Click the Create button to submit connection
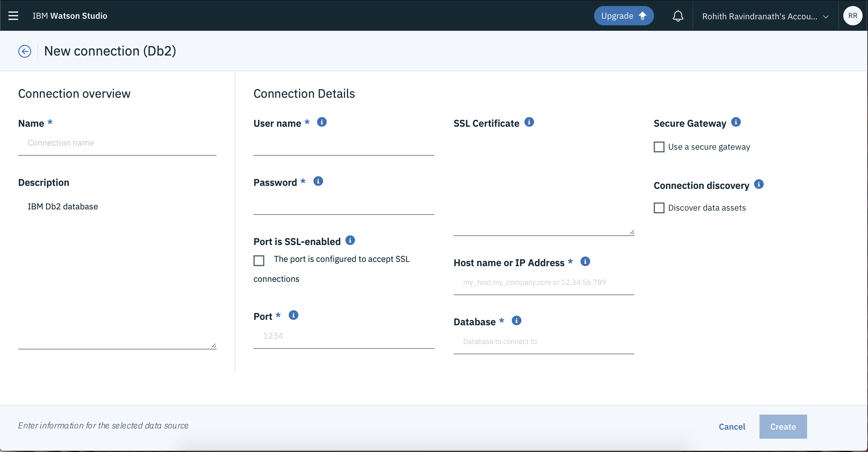The image size is (868, 452). click(783, 427)
